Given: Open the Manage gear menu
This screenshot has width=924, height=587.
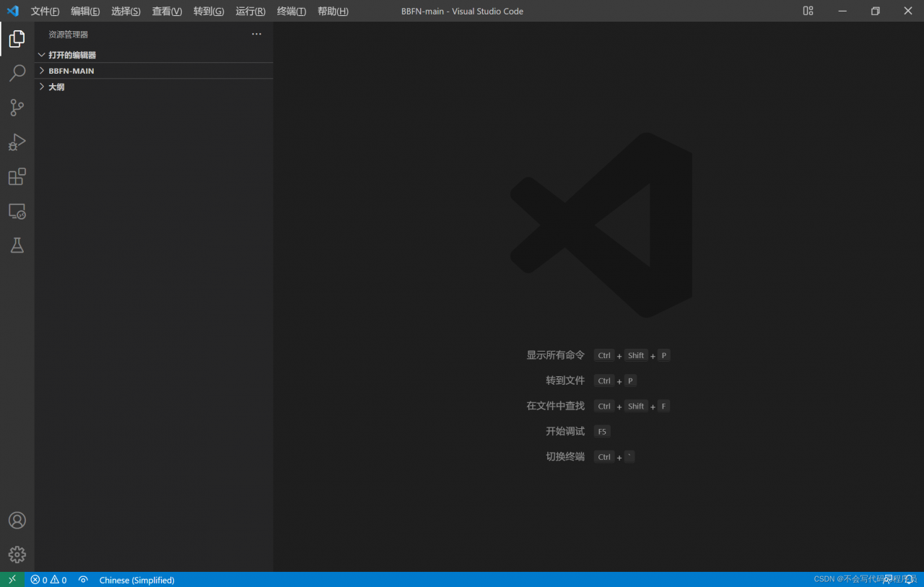Looking at the screenshot, I should tap(17, 555).
